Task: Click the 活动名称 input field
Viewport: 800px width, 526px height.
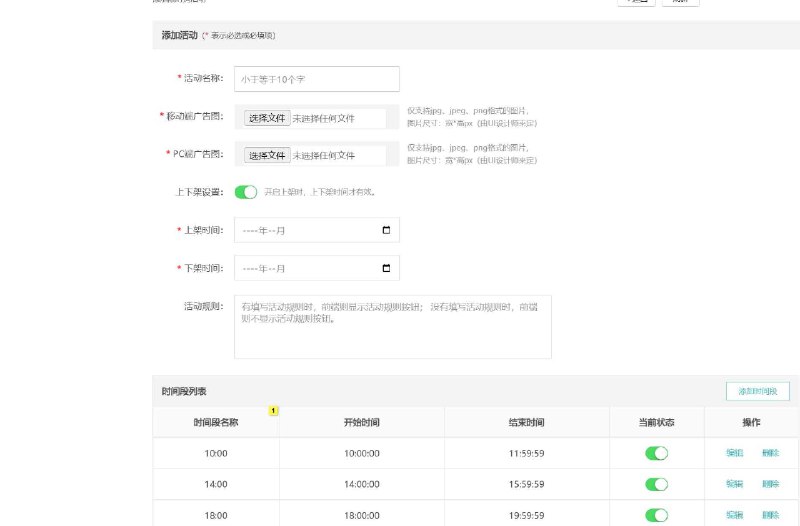Action: (x=317, y=79)
